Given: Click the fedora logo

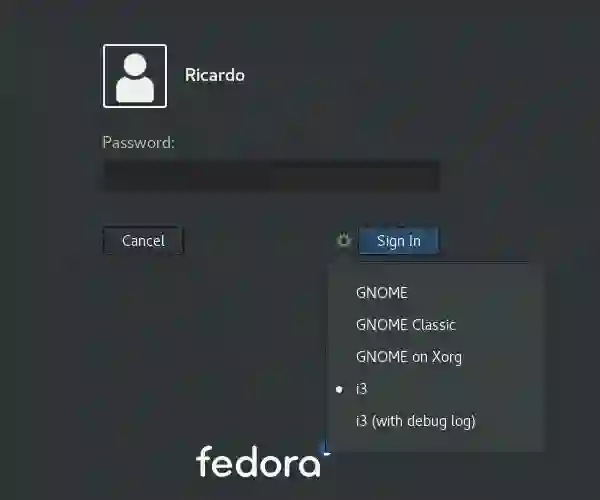Looking at the screenshot, I should (x=258, y=461).
